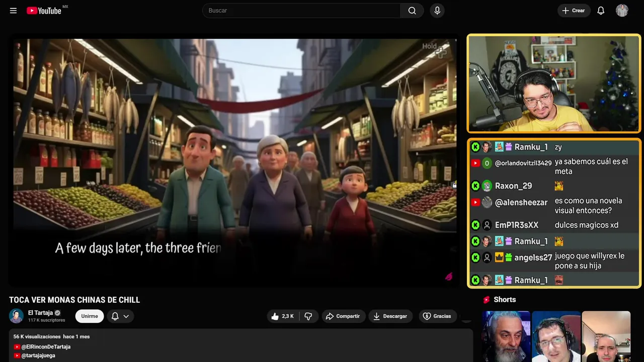Image resolution: width=644 pixels, height=362 pixels.
Task: Click chat username angelss27
Action: (533, 257)
